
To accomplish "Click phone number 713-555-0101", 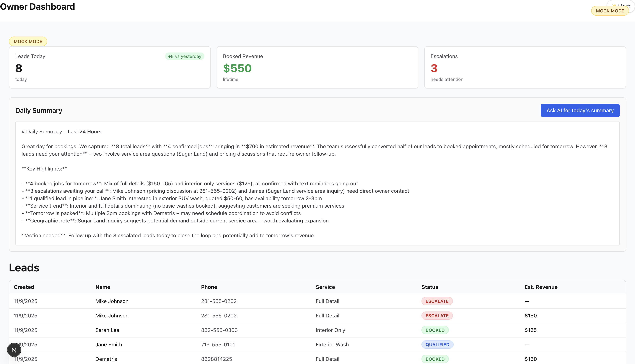I will click(218, 345).
